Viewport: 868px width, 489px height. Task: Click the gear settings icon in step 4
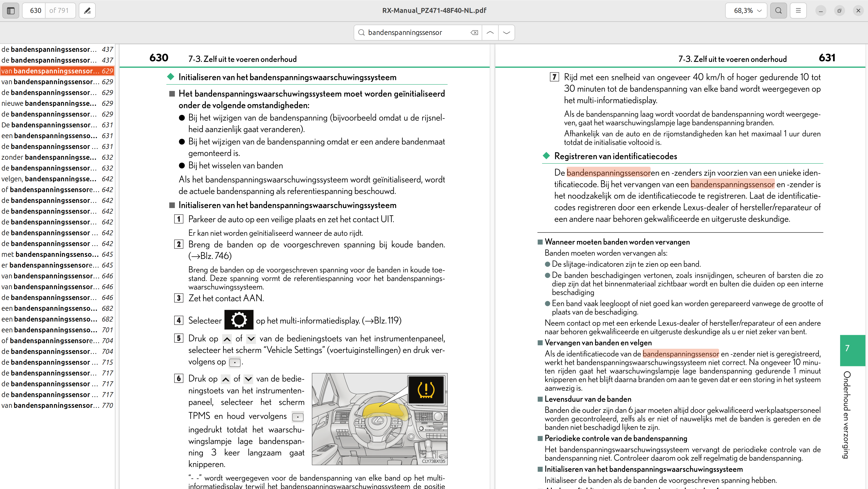point(239,319)
